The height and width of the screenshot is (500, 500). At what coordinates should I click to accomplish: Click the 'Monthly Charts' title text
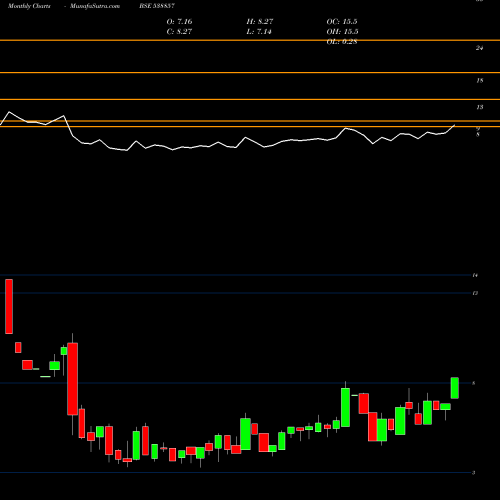pos(29,6)
